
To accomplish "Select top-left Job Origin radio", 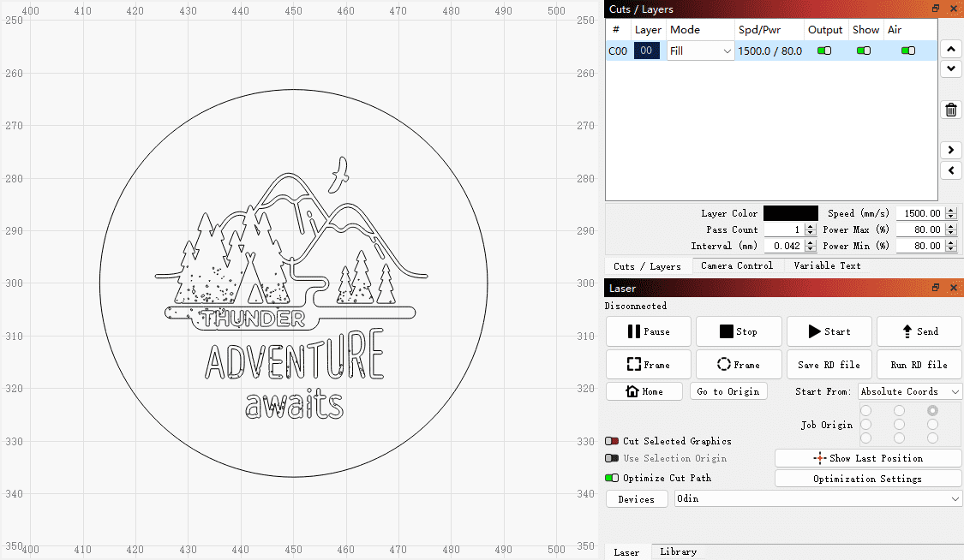I will 866,410.
